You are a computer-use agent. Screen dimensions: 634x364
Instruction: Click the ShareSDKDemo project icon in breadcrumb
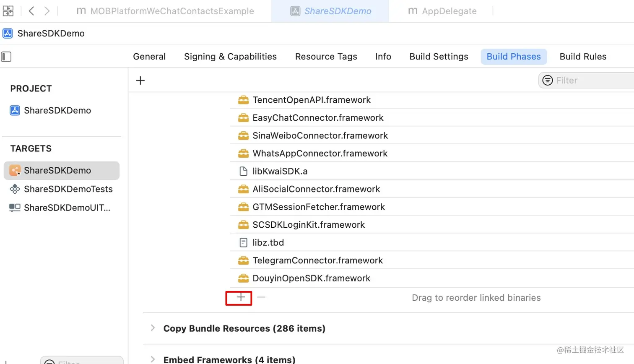coord(8,34)
